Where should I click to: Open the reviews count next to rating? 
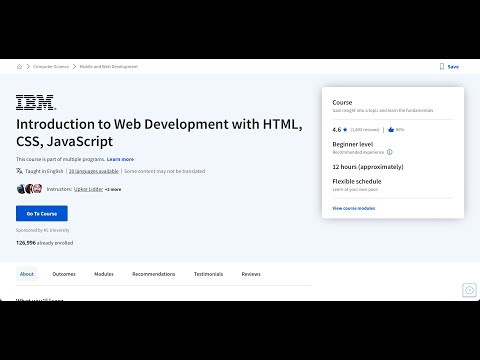[x=365, y=130]
